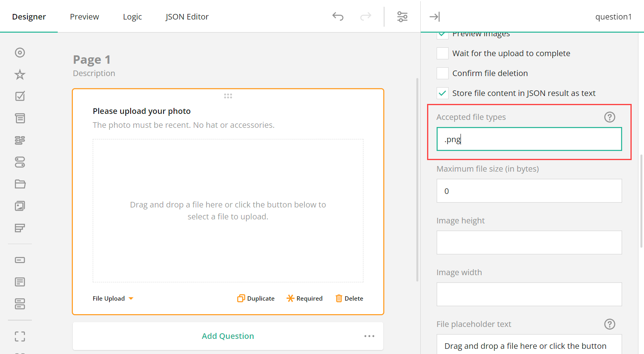Collapse the property grid panel
The height and width of the screenshot is (354, 644).
[x=435, y=16]
